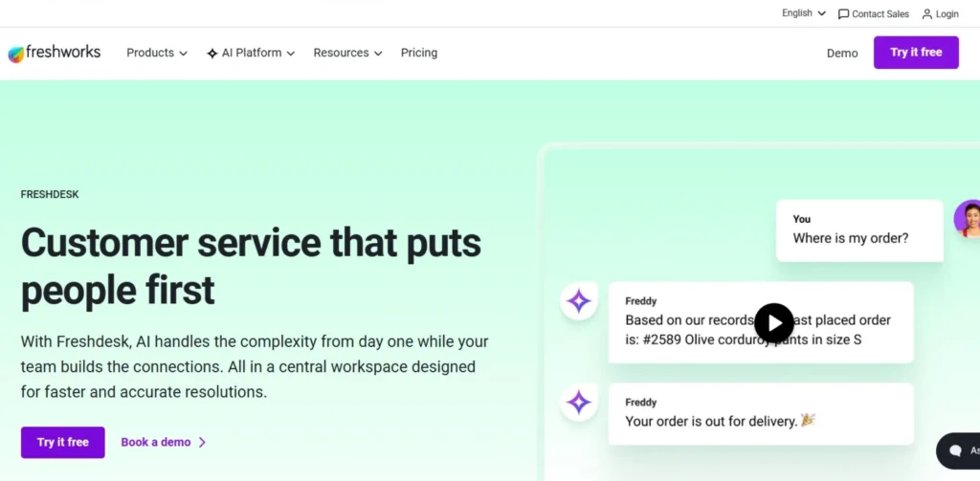Open the Demo link in header
The height and width of the screenshot is (481, 980).
point(842,54)
